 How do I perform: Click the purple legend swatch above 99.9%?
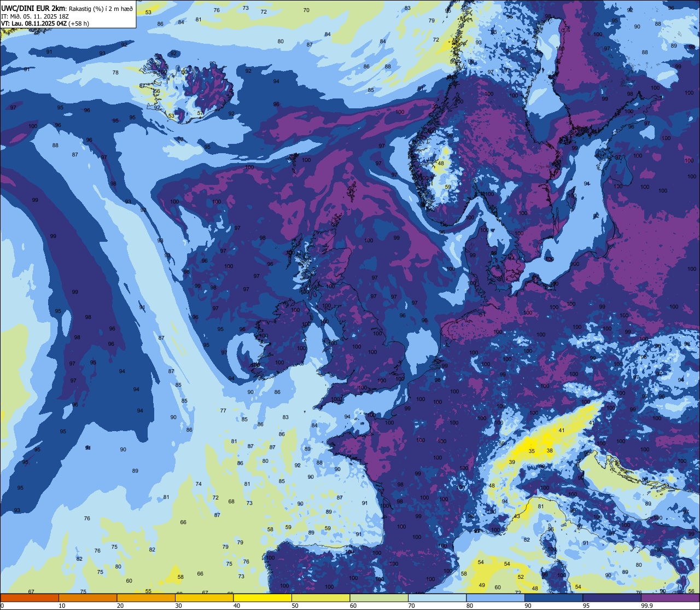click(x=670, y=597)
